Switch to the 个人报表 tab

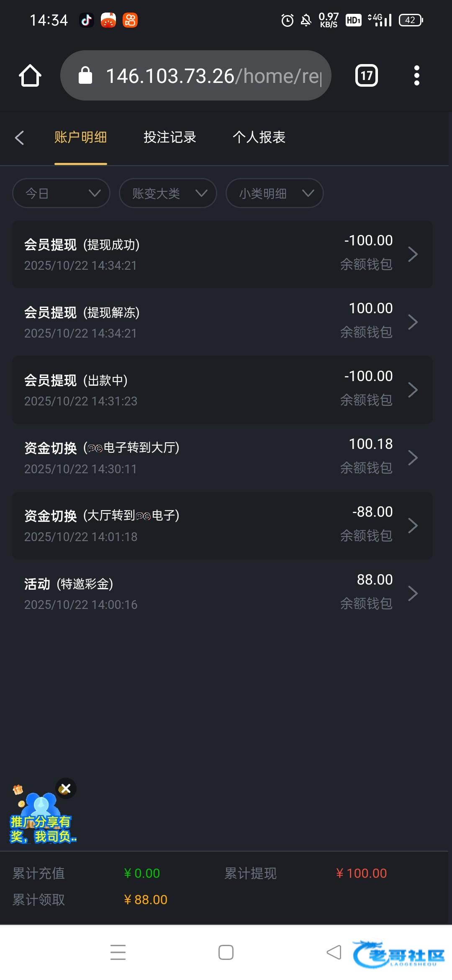259,137
